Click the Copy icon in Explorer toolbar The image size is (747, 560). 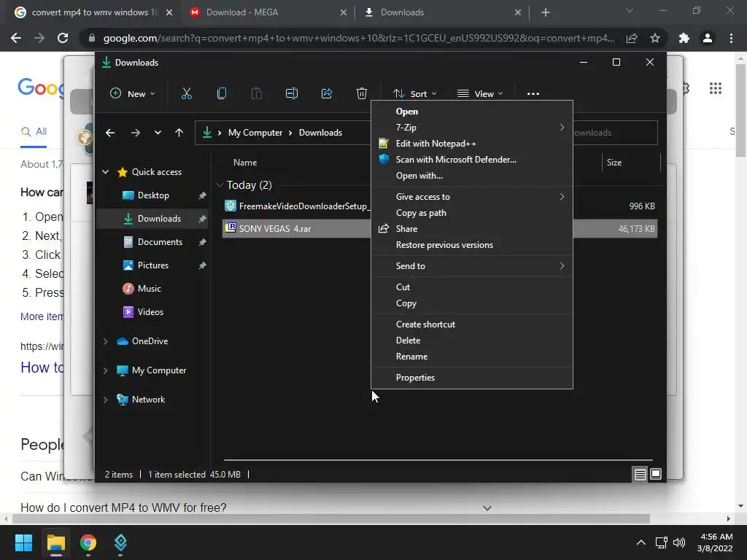pyautogui.click(x=222, y=93)
